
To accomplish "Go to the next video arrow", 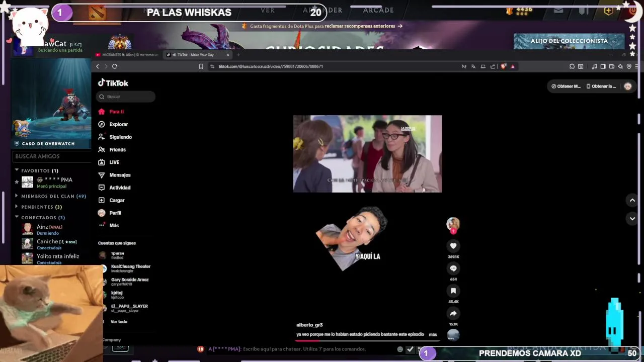I will click(632, 219).
